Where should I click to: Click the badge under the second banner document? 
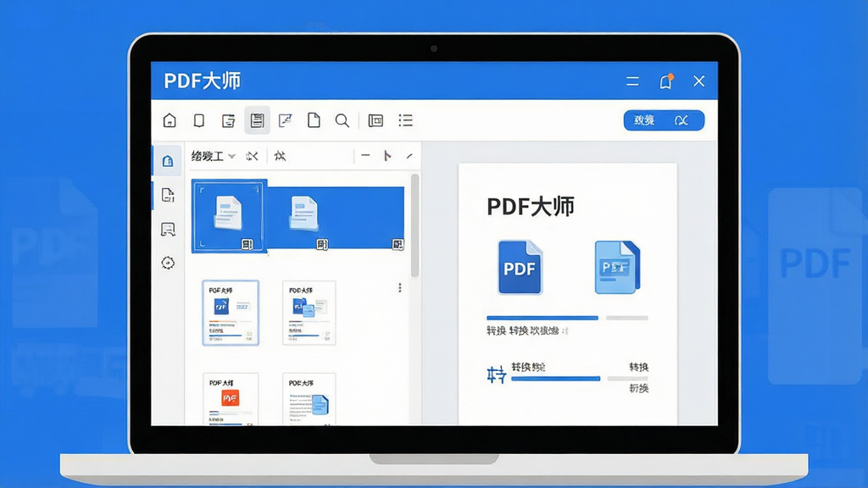[x=322, y=244]
